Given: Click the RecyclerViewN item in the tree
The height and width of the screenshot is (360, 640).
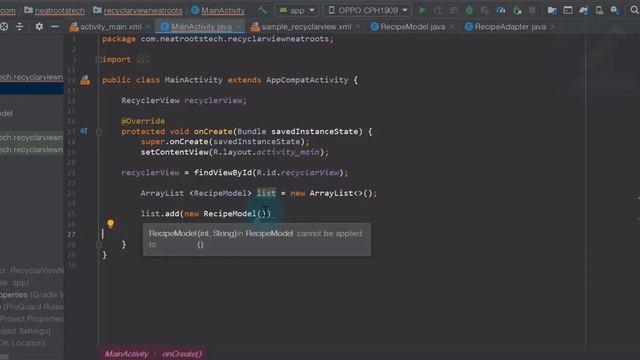Looking at the screenshot, I should tap(32, 270).
